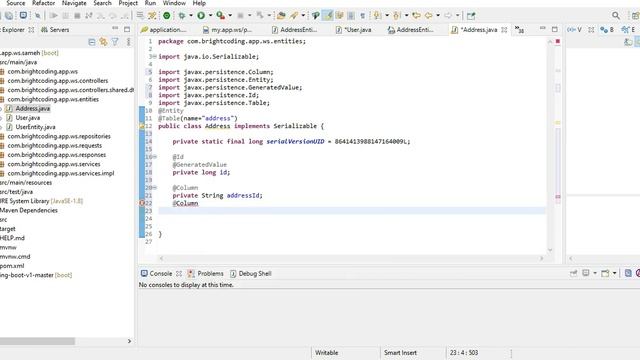Click the Back navigation yellow arrow

pos(428,16)
